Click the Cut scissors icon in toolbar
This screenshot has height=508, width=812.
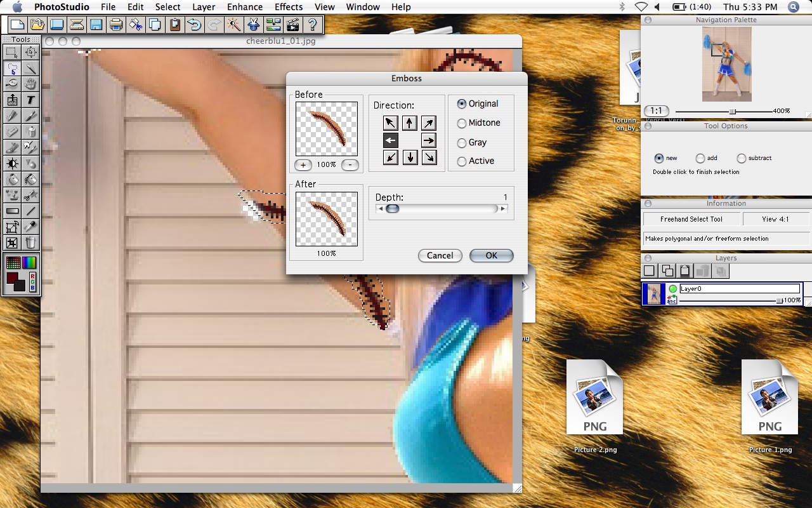pos(135,25)
